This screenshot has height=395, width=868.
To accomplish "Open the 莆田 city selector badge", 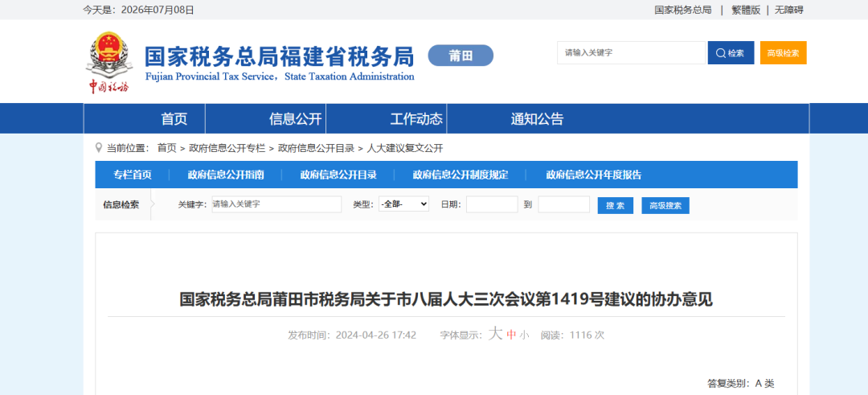I will pos(461,56).
